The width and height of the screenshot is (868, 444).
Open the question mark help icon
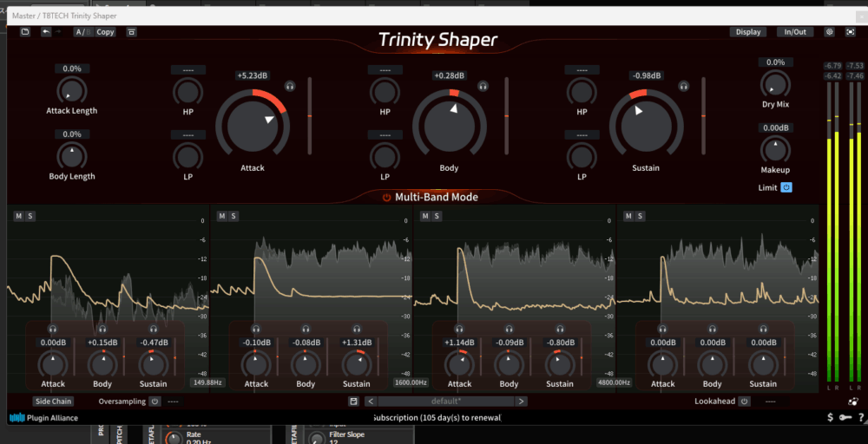[x=861, y=417]
